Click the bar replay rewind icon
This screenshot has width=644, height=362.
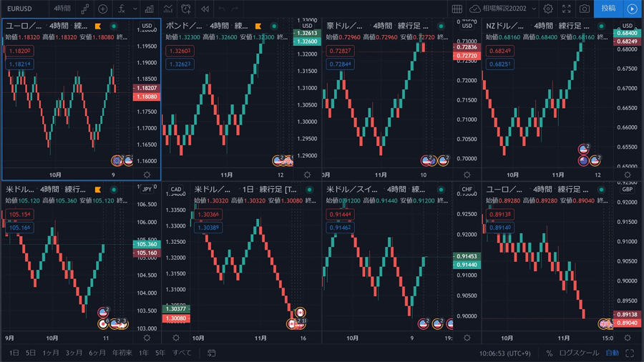click(x=205, y=9)
